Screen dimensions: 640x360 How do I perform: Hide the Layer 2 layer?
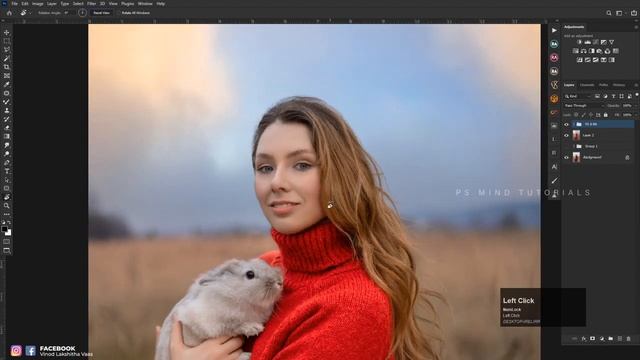coord(567,135)
